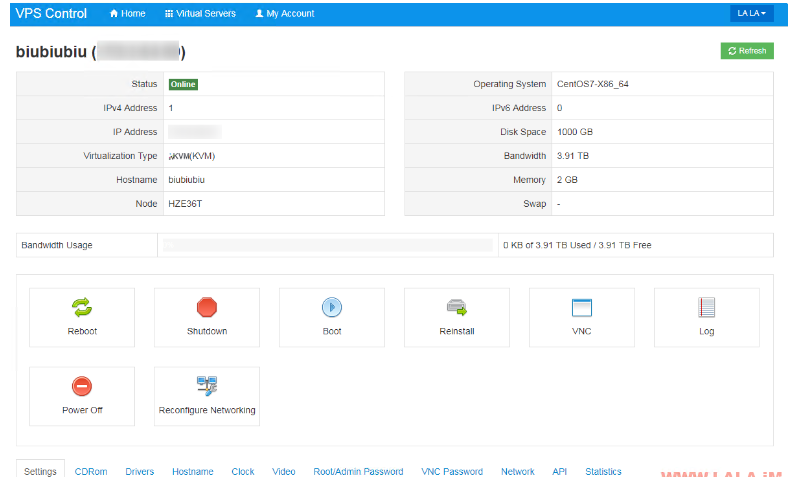Image resolution: width=792 pixels, height=477 pixels.
Task: Click the red Shutdown stop icon
Action: click(x=207, y=307)
